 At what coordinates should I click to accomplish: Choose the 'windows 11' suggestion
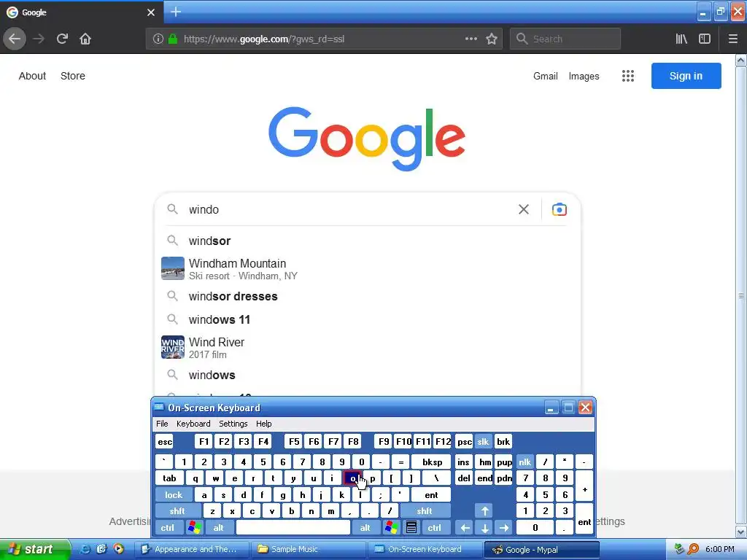click(x=368, y=319)
